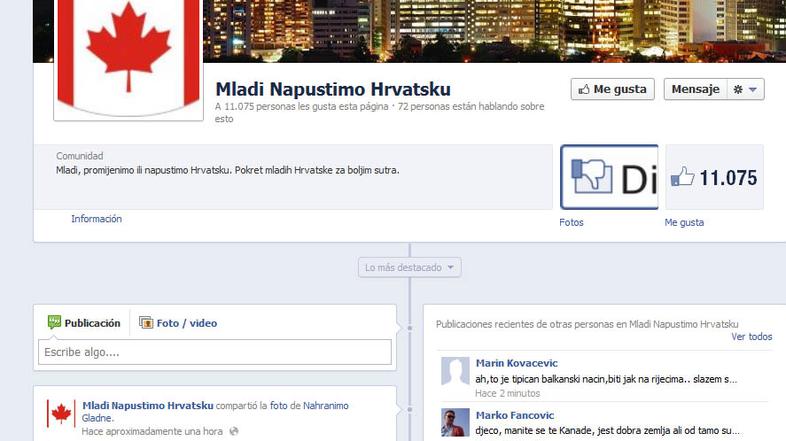Image resolution: width=786 pixels, height=441 pixels.
Task: Open Marin Kovacevic's profile name
Action: 516,363
